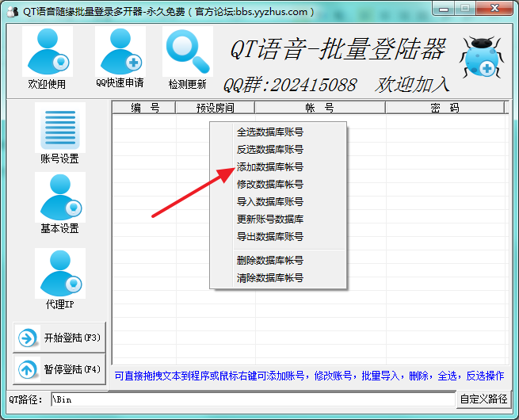The width and height of the screenshot is (519, 420).
Task: Open 账号设置 account settings icon
Action: (59, 127)
